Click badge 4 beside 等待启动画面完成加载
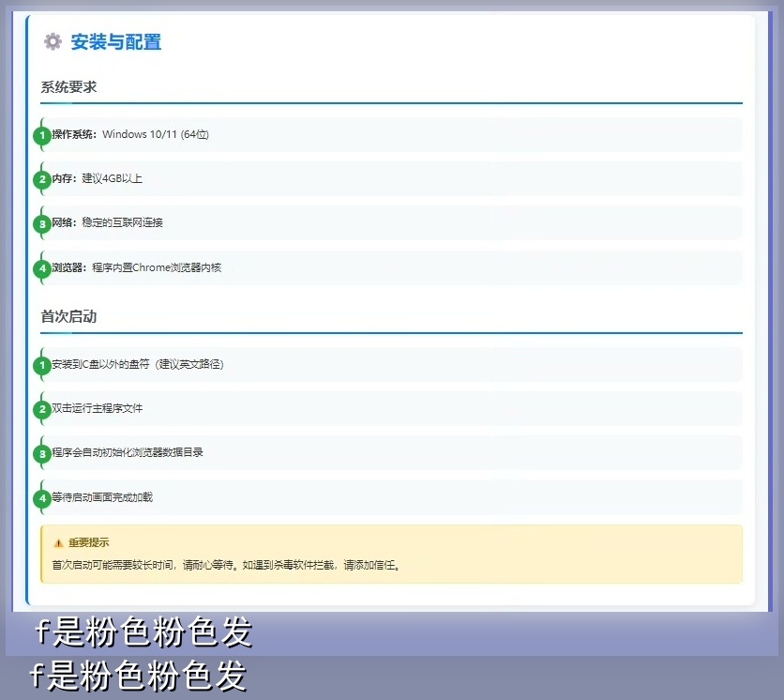 tap(41, 498)
